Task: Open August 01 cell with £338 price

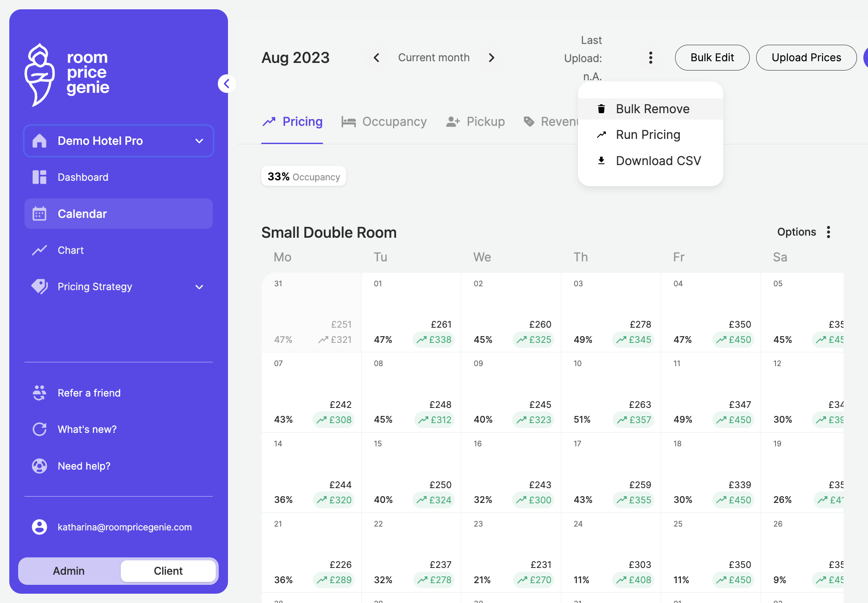Action: click(411, 312)
